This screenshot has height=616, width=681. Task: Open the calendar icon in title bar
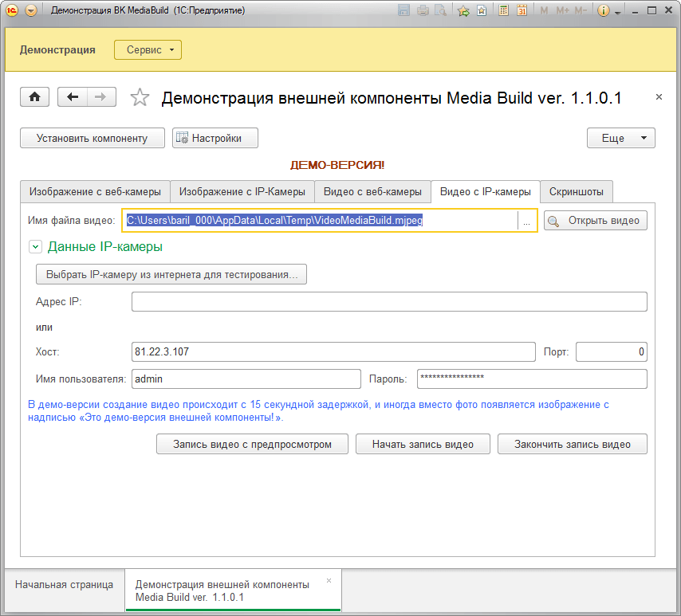[x=522, y=10]
